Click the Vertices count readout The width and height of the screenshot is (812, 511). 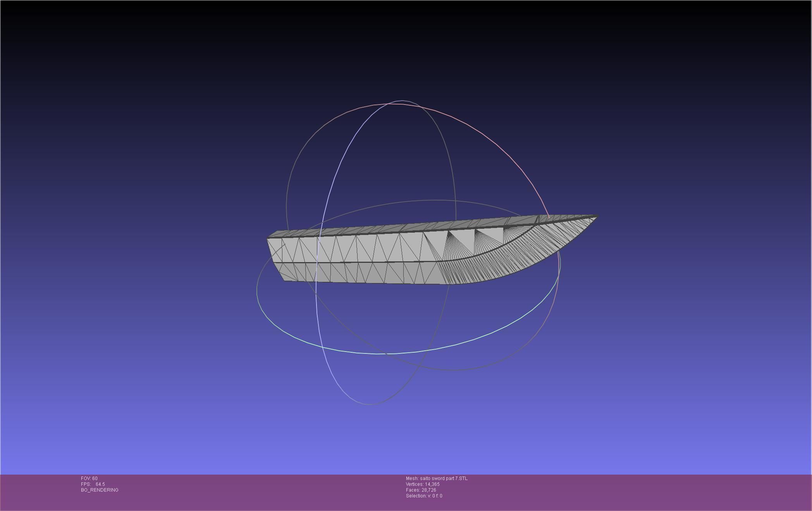click(x=423, y=484)
